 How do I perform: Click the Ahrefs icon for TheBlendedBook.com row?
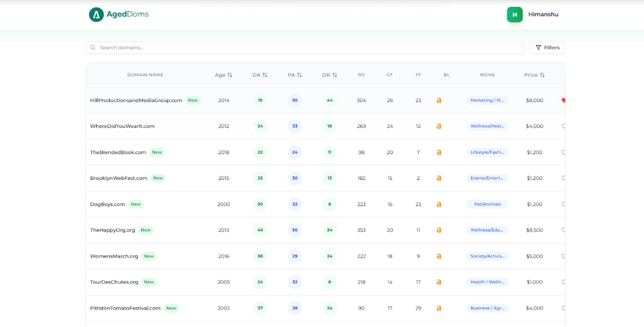click(x=438, y=152)
